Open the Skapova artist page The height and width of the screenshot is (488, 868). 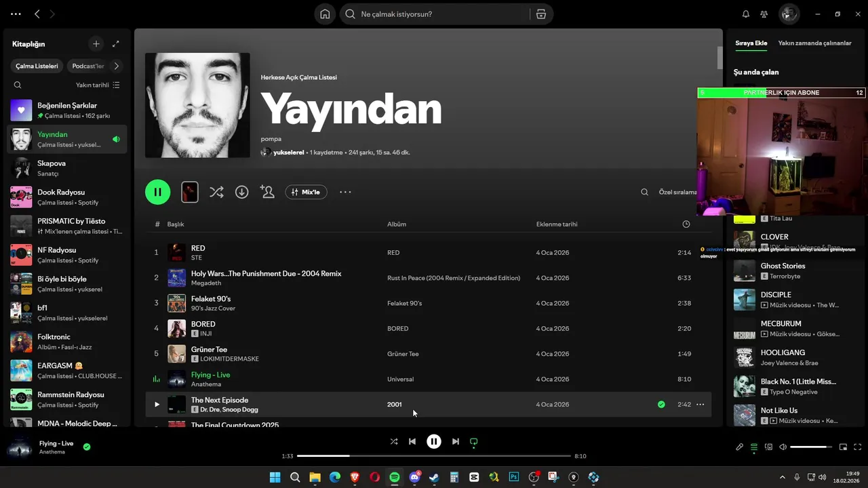tap(67, 168)
